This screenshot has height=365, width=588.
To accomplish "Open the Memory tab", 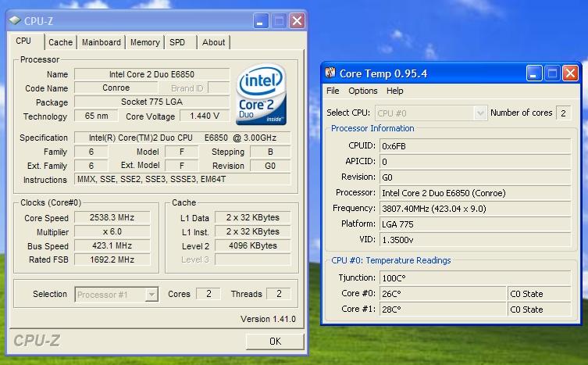I will tap(145, 42).
